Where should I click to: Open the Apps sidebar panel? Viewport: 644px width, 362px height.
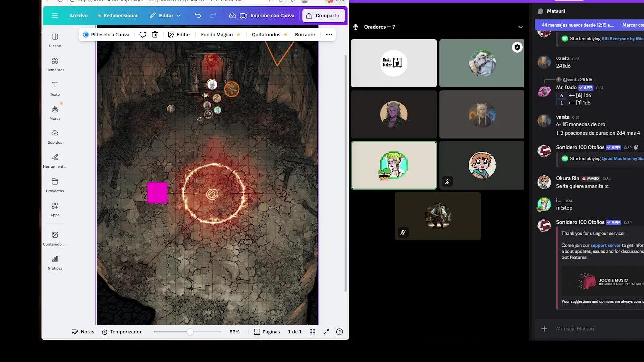55,209
